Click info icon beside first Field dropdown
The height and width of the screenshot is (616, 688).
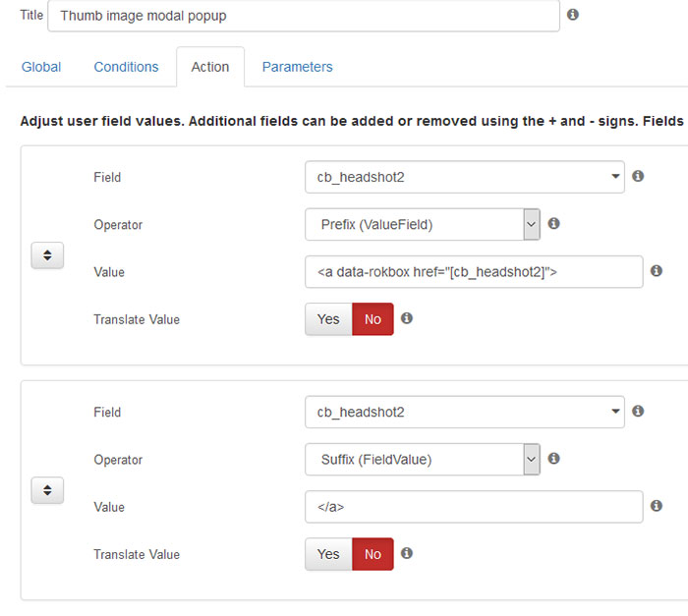(638, 176)
